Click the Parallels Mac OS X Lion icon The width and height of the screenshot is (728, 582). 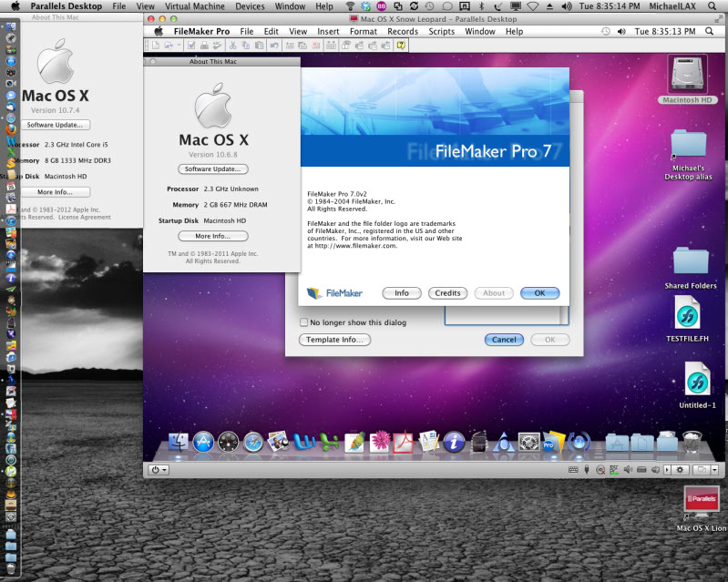pos(702,508)
